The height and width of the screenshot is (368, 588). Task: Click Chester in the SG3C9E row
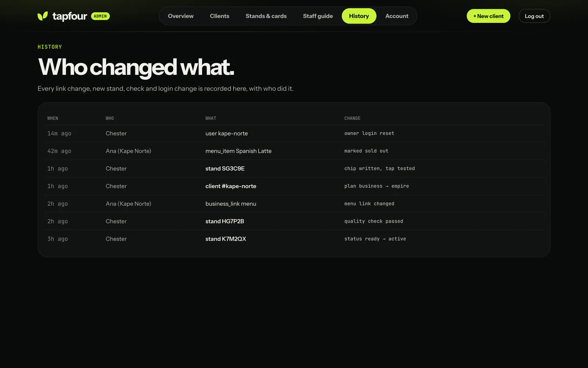(116, 169)
